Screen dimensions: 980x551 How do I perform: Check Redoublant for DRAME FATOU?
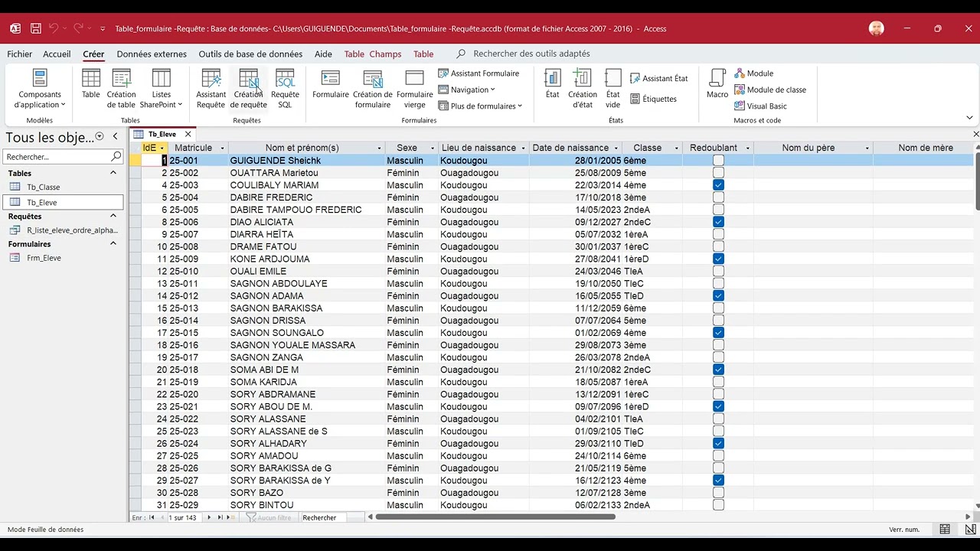[718, 246]
